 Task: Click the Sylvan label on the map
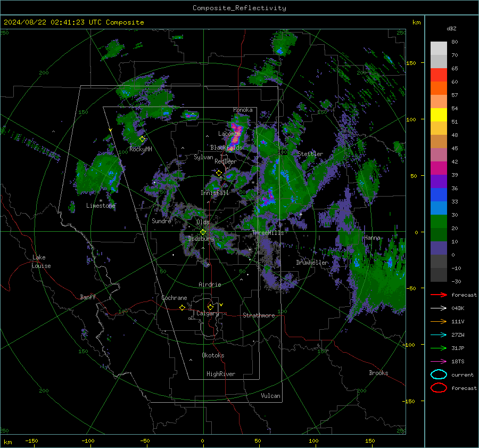point(203,157)
